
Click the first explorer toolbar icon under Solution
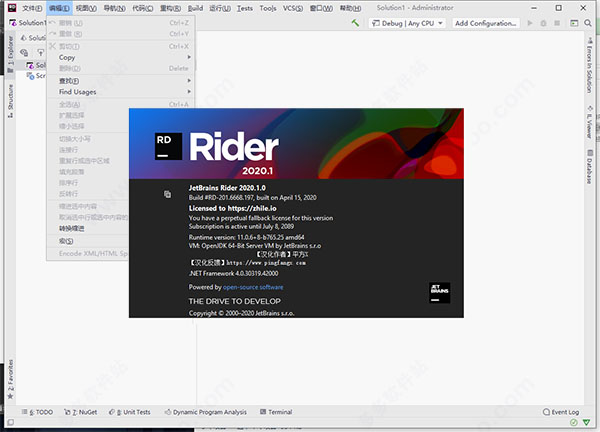[24, 52]
